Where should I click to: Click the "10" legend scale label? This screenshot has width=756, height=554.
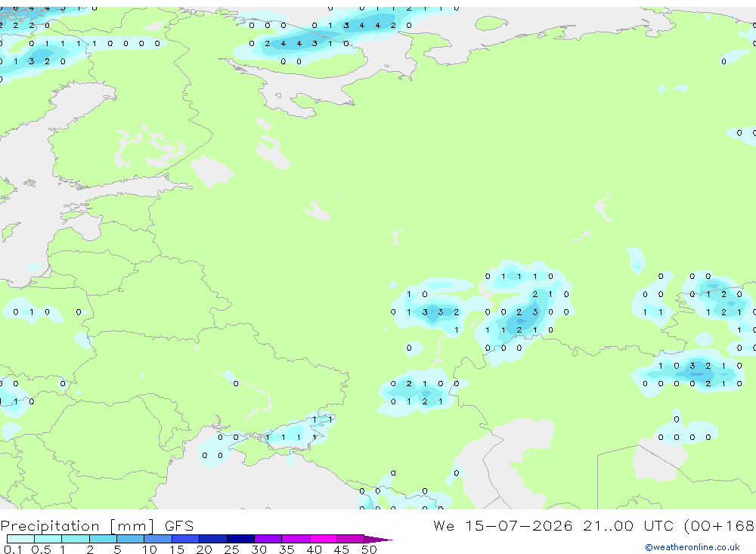tap(150, 549)
